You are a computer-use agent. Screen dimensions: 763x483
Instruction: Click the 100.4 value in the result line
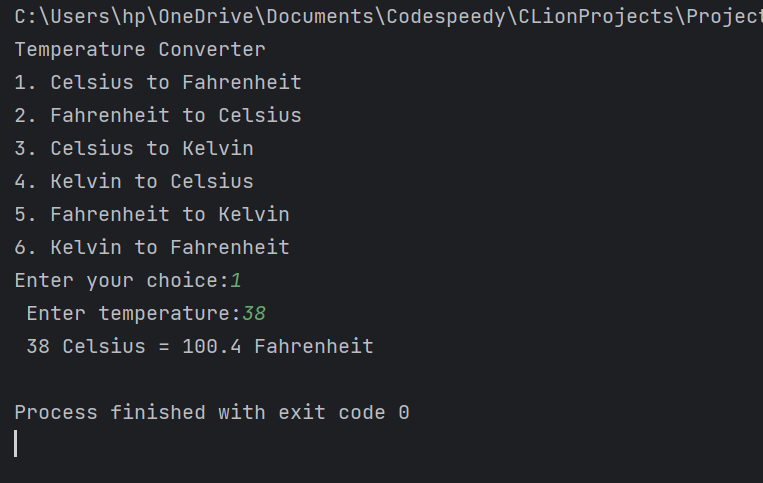click(x=212, y=347)
